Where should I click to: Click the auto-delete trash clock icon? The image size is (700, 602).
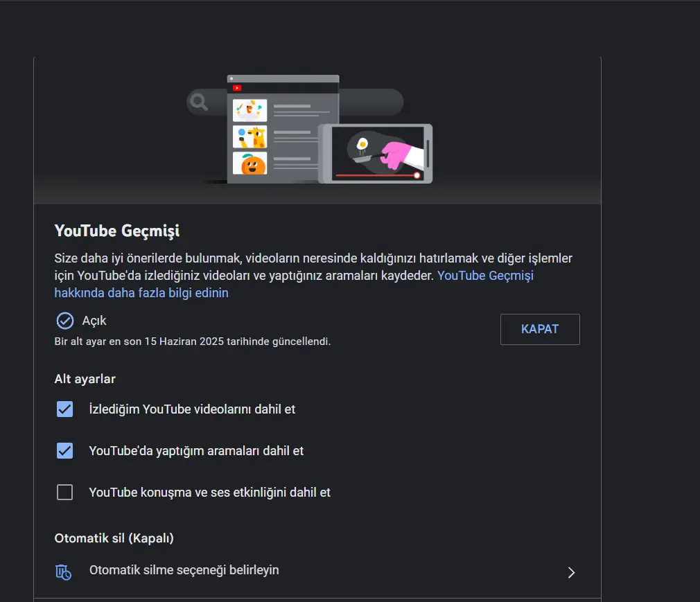(x=63, y=572)
